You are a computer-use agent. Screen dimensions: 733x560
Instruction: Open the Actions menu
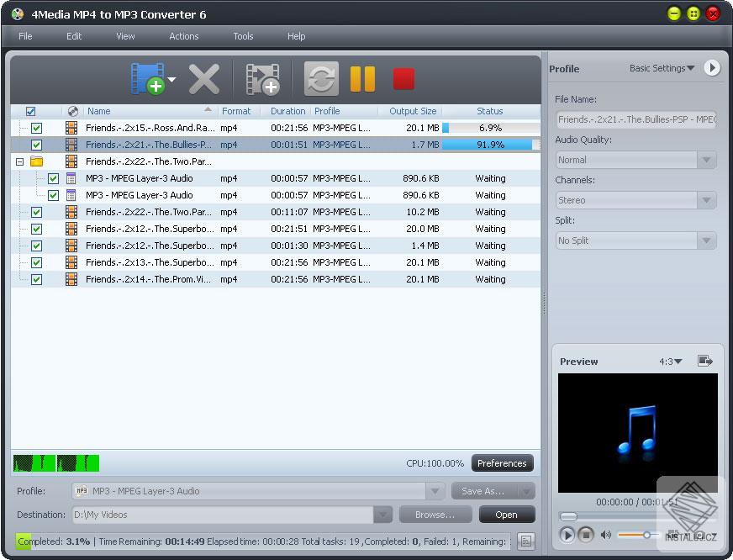point(184,36)
